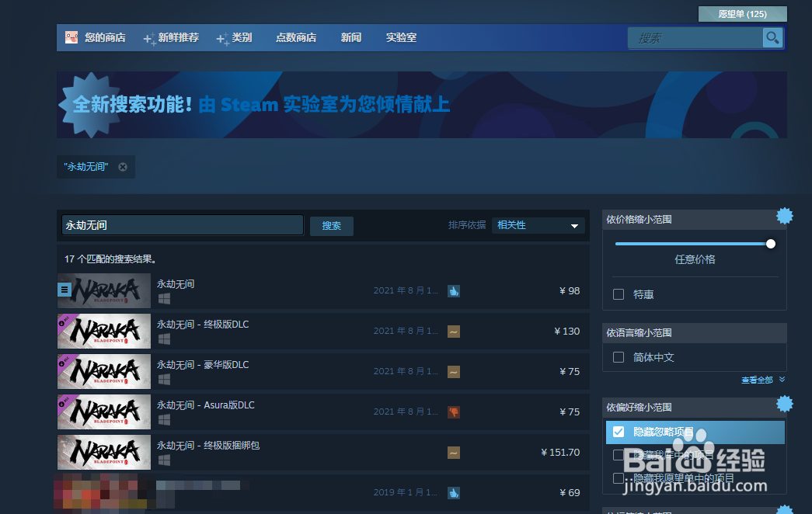Open 永劫无间 - Asura版DLC result

pyautogui.click(x=323, y=412)
